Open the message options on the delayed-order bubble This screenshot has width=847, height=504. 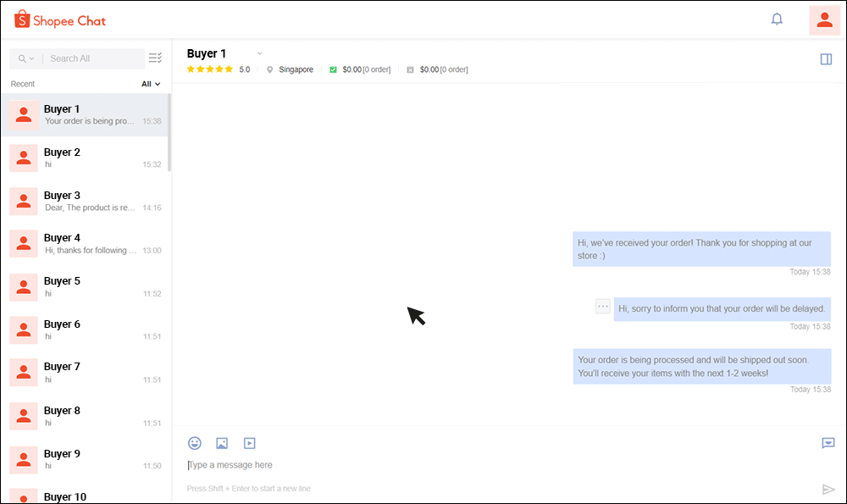coord(601,307)
